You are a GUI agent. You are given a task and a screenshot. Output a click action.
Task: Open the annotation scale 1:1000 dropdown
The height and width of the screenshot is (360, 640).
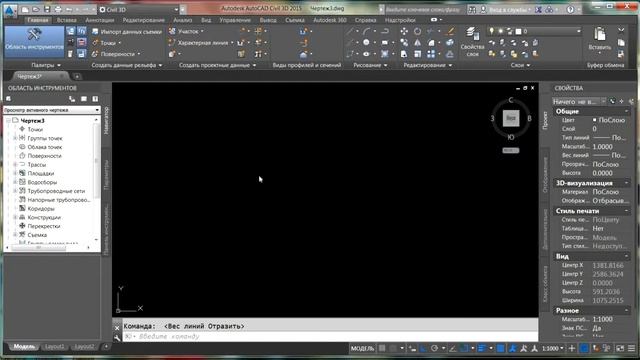pos(553,348)
